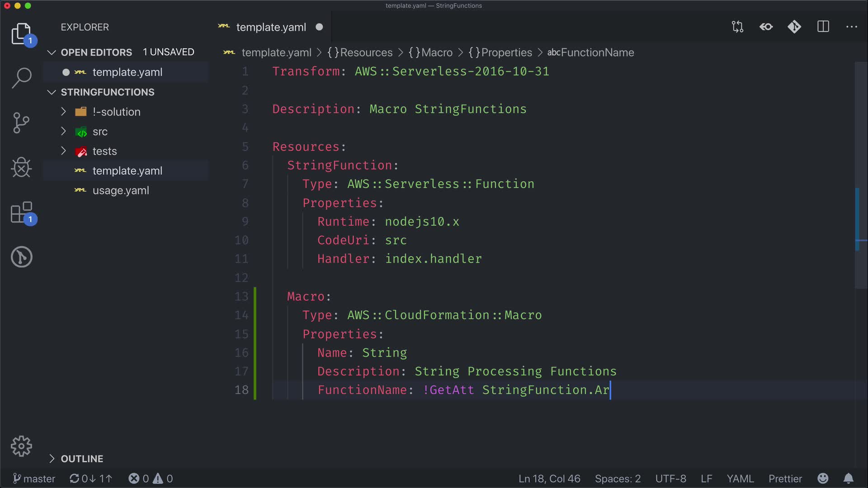The image size is (868, 488).
Task: Open the Run and Debug view
Action: (x=21, y=168)
